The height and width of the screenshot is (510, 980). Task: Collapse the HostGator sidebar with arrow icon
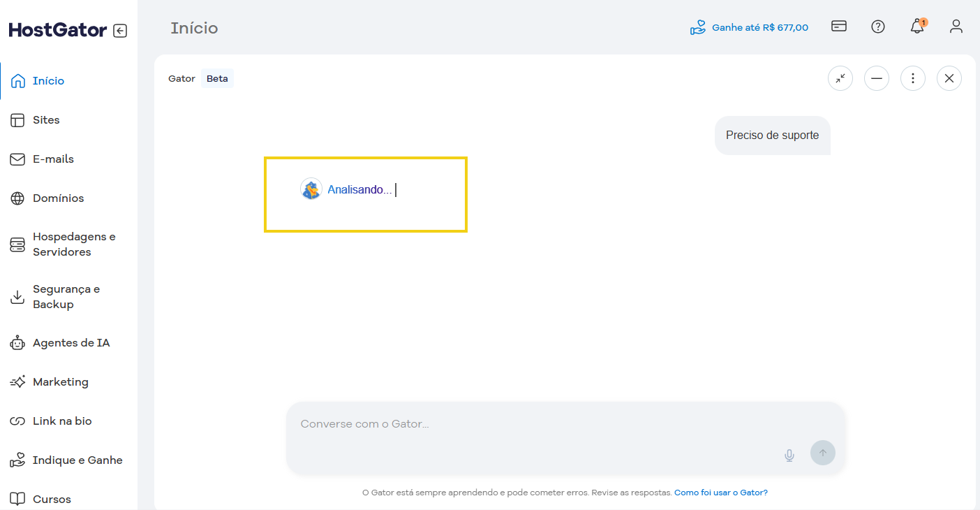tap(120, 31)
